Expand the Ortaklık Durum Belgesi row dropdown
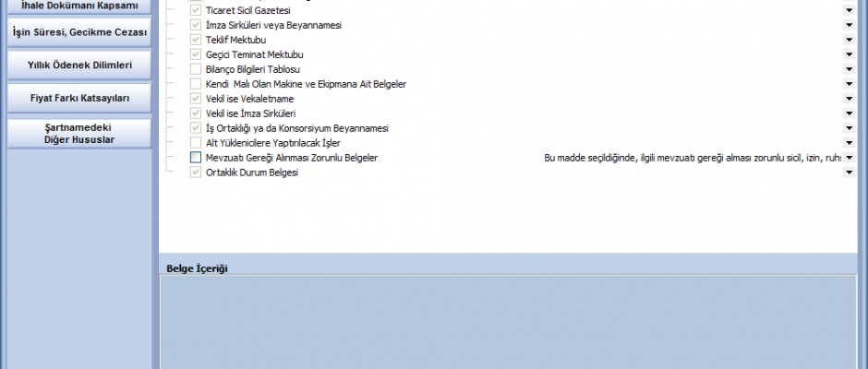This screenshot has height=369, width=868. pos(849,173)
